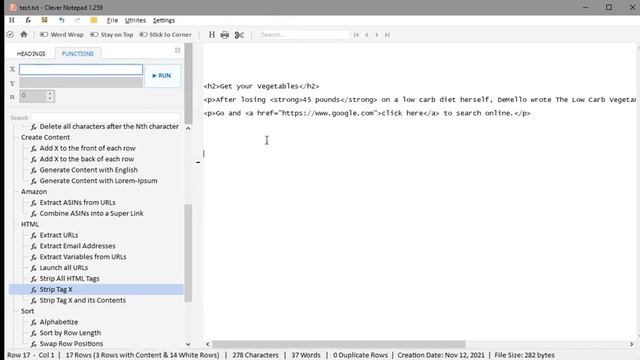Click the large H heading toolbar icon
Screen dimensions: 640x360
coord(211,35)
